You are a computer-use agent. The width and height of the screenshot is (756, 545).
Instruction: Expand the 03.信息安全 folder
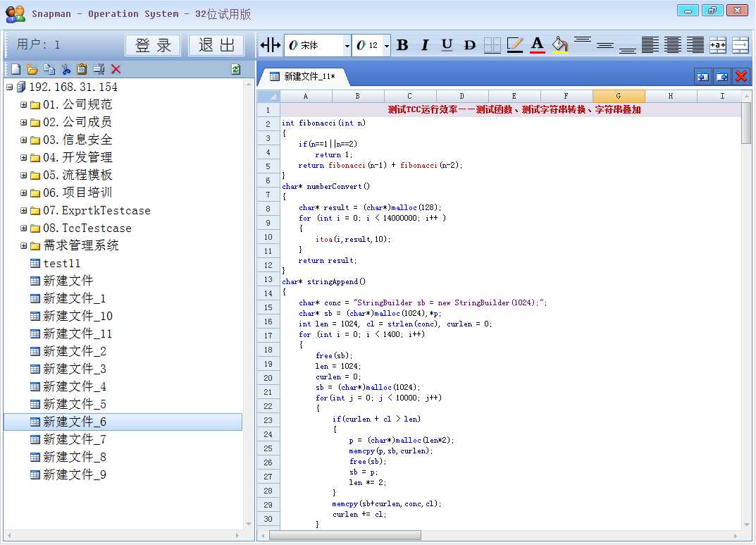point(23,140)
